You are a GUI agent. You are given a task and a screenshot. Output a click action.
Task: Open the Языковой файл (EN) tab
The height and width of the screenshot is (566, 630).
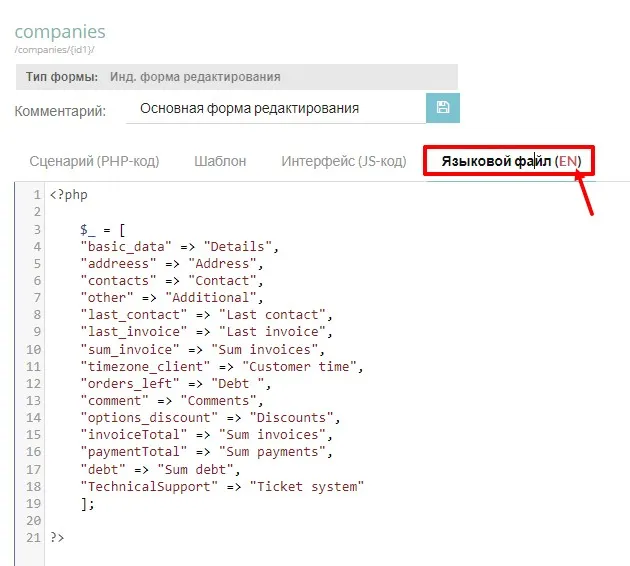(x=510, y=161)
